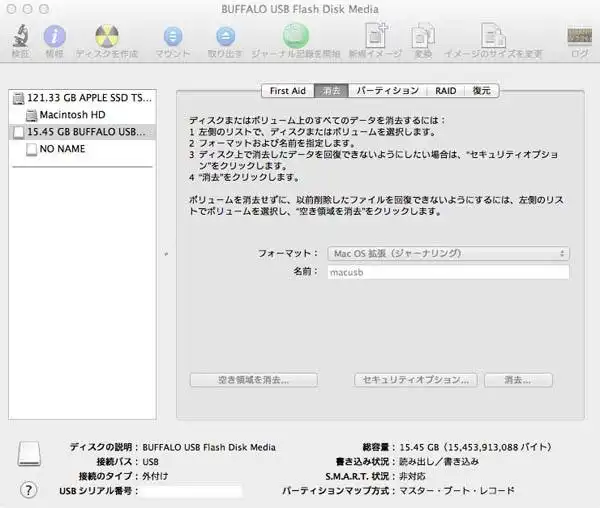
Task: Switch to the 復元 (Restore) tab
Action: (x=482, y=91)
